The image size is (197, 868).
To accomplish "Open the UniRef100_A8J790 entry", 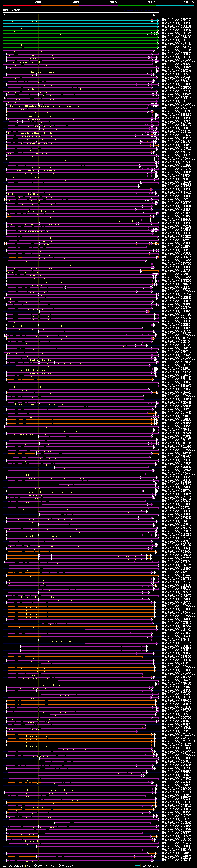I will click(177, 802).
